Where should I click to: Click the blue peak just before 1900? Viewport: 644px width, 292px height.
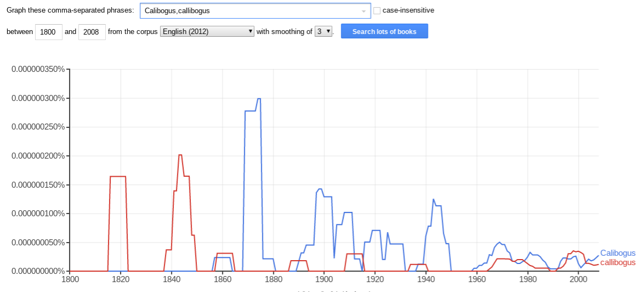tap(320, 189)
